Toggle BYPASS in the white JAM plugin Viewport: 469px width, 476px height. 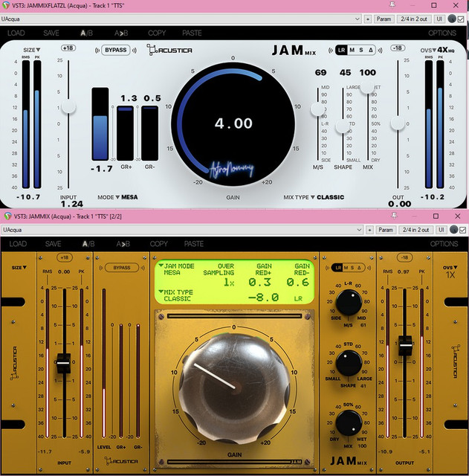116,50
